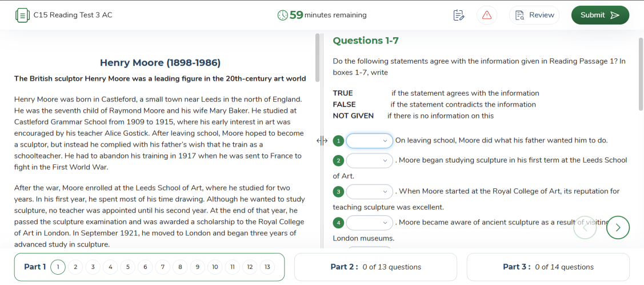Switch to Part 3 tab
644x285 pixels.
pyautogui.click(x=548, y=267)
